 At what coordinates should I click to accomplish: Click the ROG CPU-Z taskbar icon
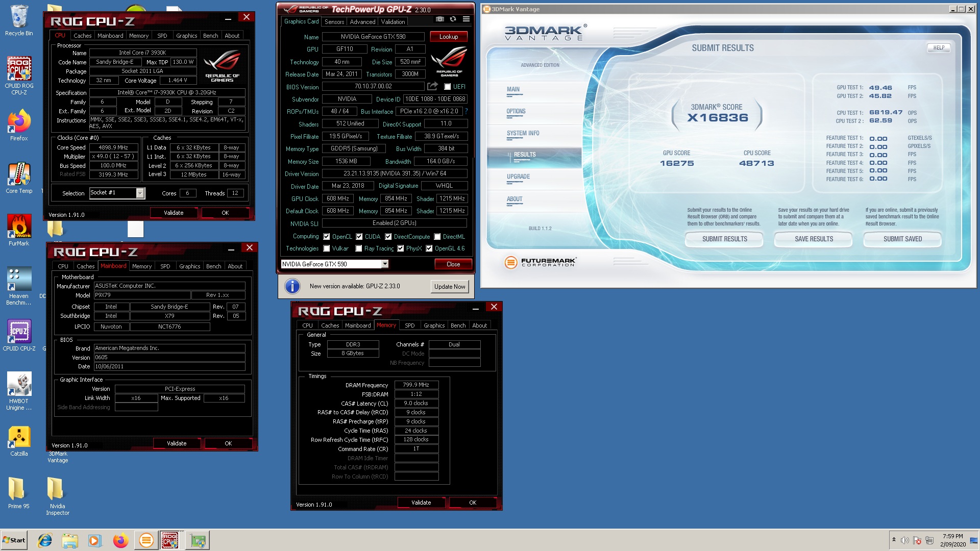[x=170, y=540]
